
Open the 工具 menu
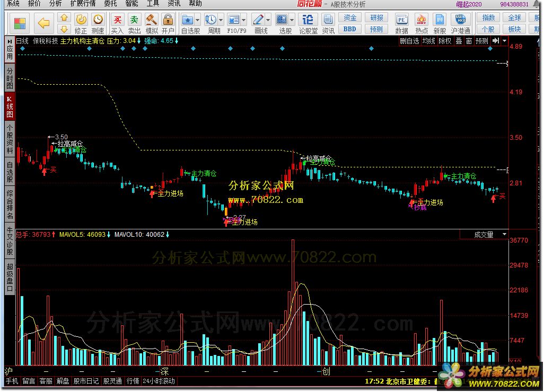click(153, 4)
